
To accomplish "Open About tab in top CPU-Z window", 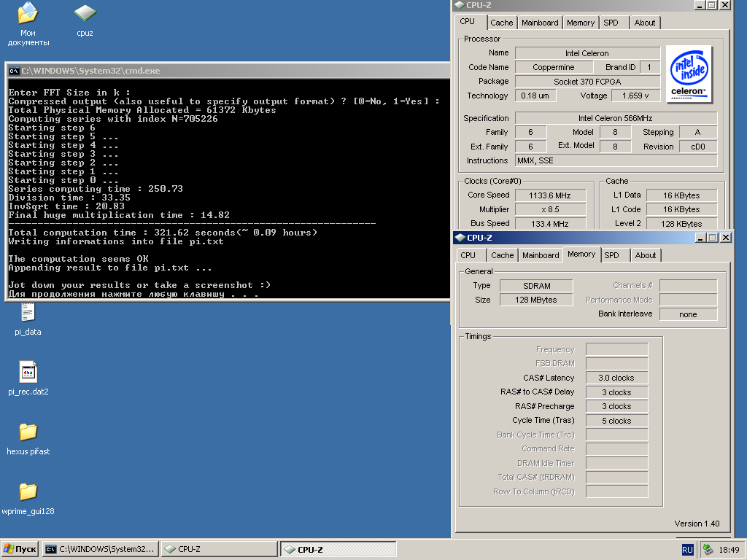I will click(x=645, y=23).
